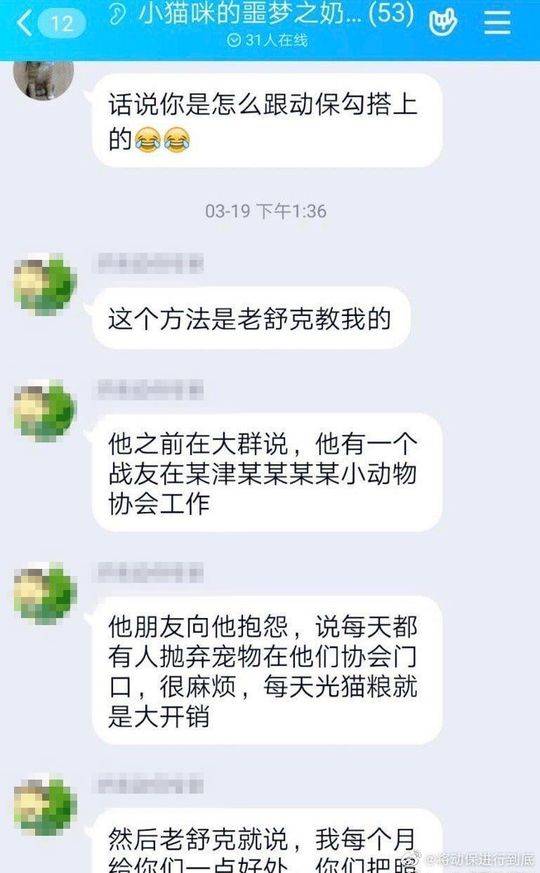The image size is (540, 873).
Task: Select the message about 小动物协会工作
Action: click(x=267, y=473)
